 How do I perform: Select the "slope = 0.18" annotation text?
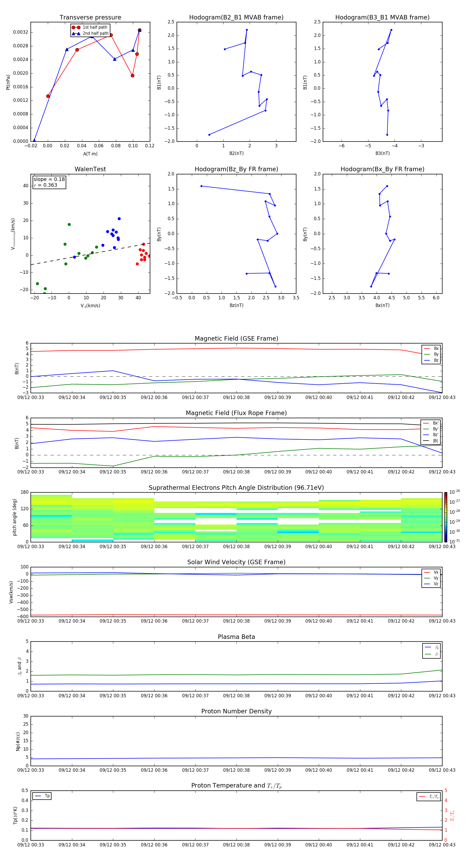point(49,179)
